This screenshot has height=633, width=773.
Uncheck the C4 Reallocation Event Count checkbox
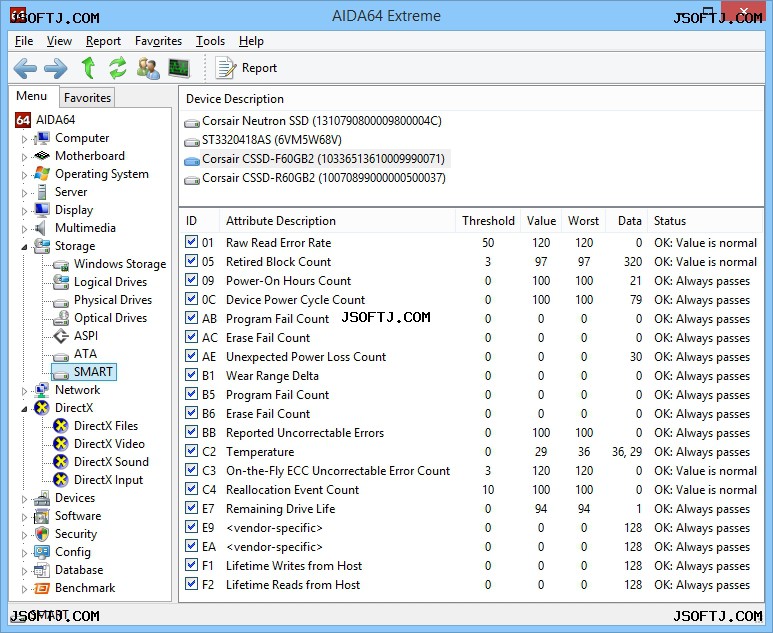click(191, 489)
